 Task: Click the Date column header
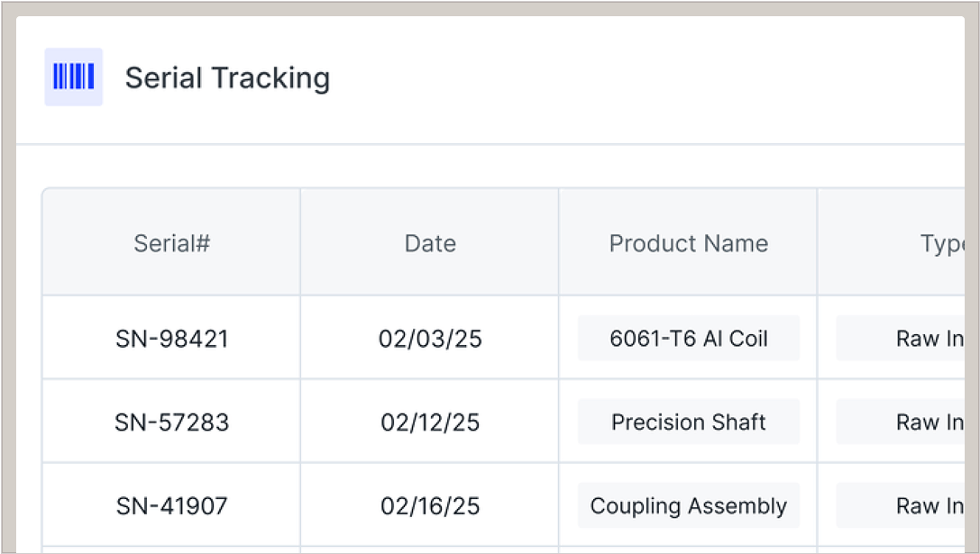coord(430,243)
